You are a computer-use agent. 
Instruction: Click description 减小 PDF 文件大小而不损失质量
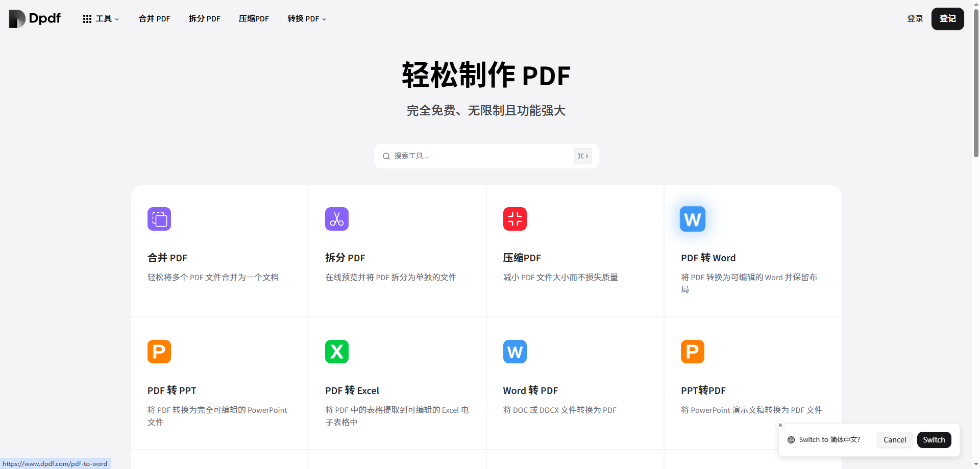[560, 277]
